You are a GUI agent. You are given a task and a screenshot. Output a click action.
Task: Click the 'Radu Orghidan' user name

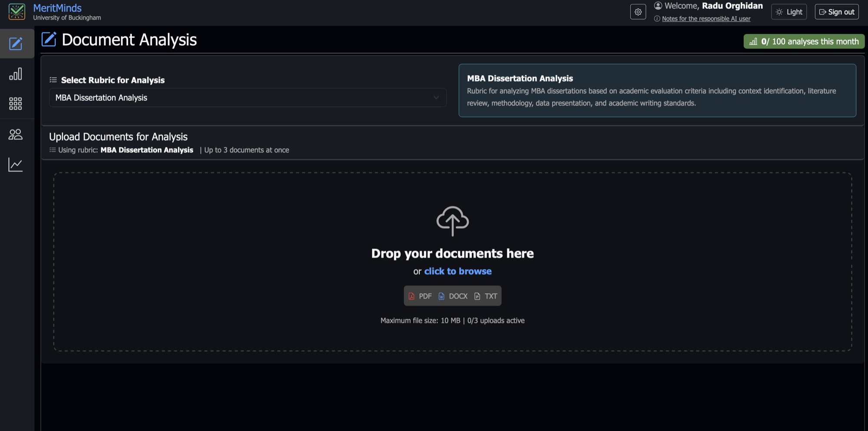point(733,6)
